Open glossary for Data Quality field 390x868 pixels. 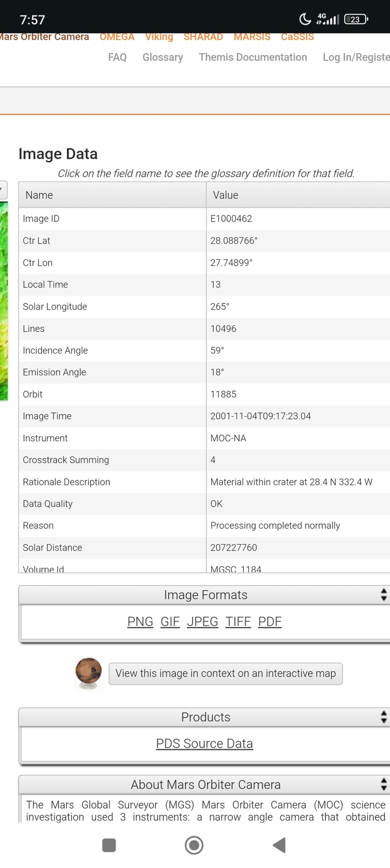pyautogui.click(x=47, y=504)
